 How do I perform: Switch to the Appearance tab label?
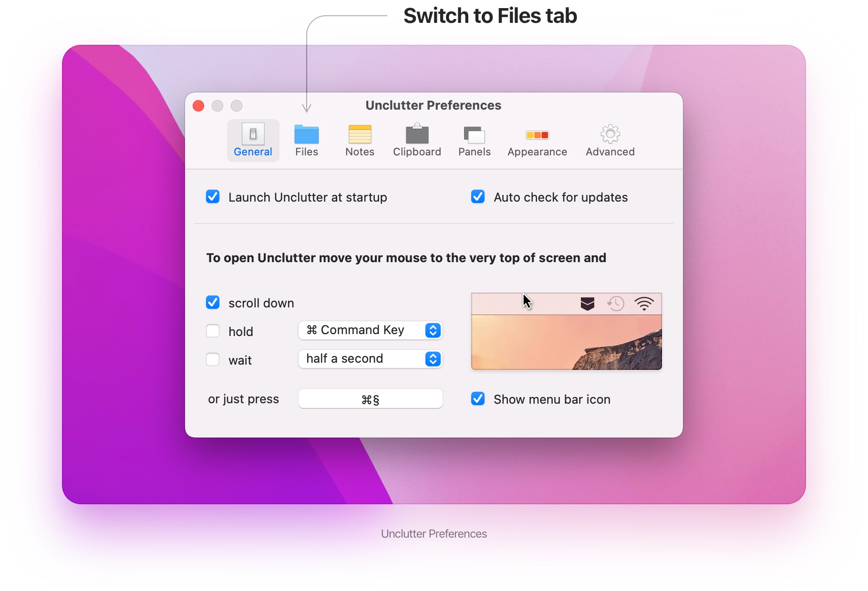click(537, 152)
